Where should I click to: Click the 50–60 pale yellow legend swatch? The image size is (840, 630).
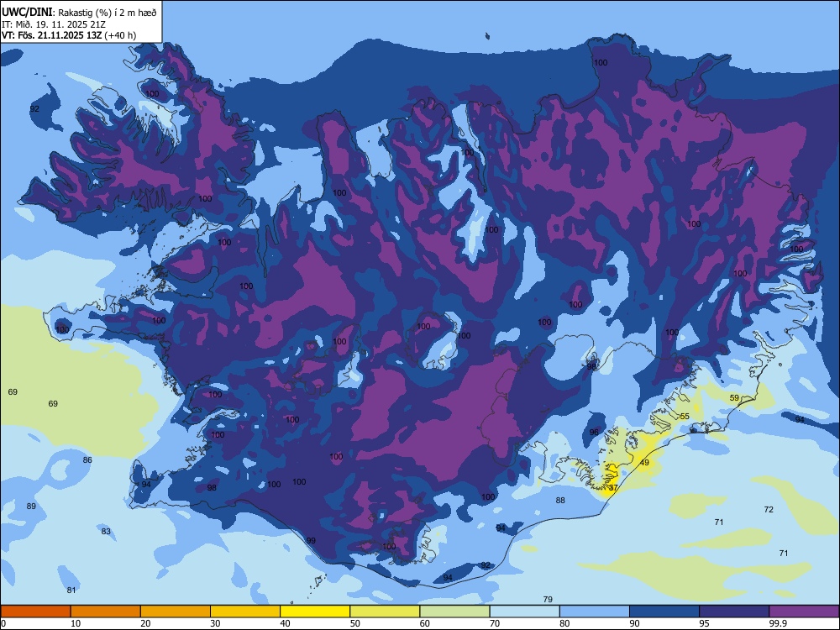(385, 612)
